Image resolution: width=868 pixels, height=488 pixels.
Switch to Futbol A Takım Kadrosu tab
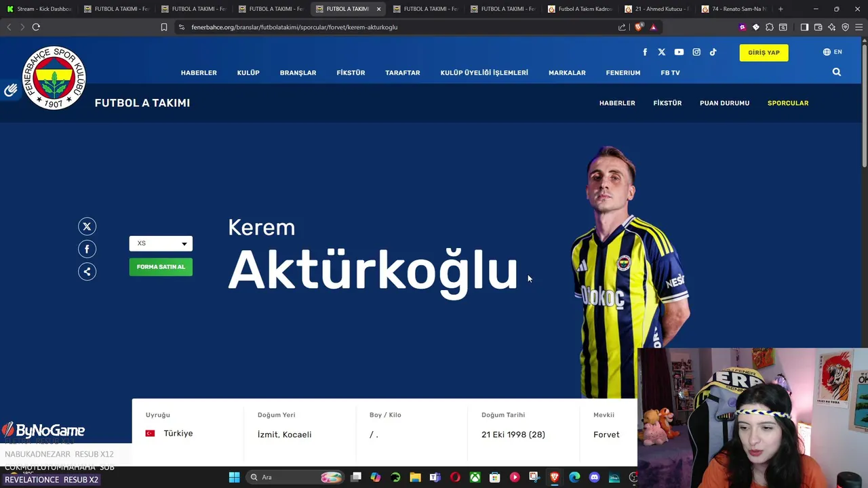[x=580, y=9]
